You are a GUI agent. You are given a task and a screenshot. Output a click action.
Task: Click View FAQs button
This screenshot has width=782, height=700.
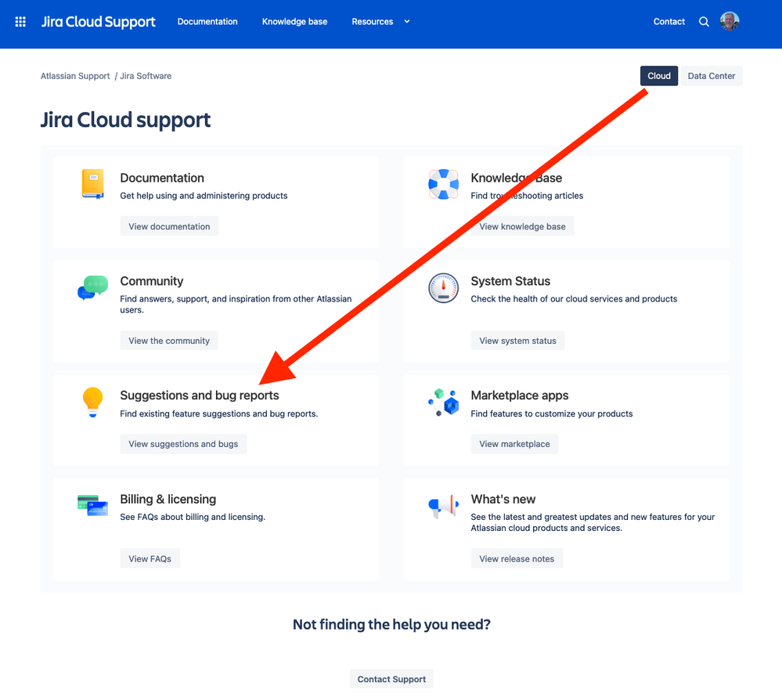click(150, 558)
